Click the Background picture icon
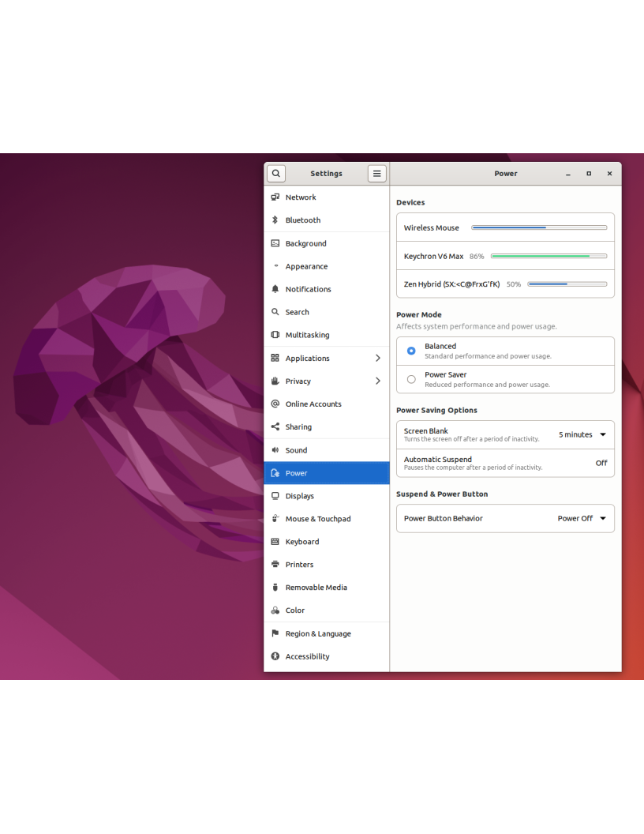This screenshot has height=834, width=644. (x=275, y=243)
